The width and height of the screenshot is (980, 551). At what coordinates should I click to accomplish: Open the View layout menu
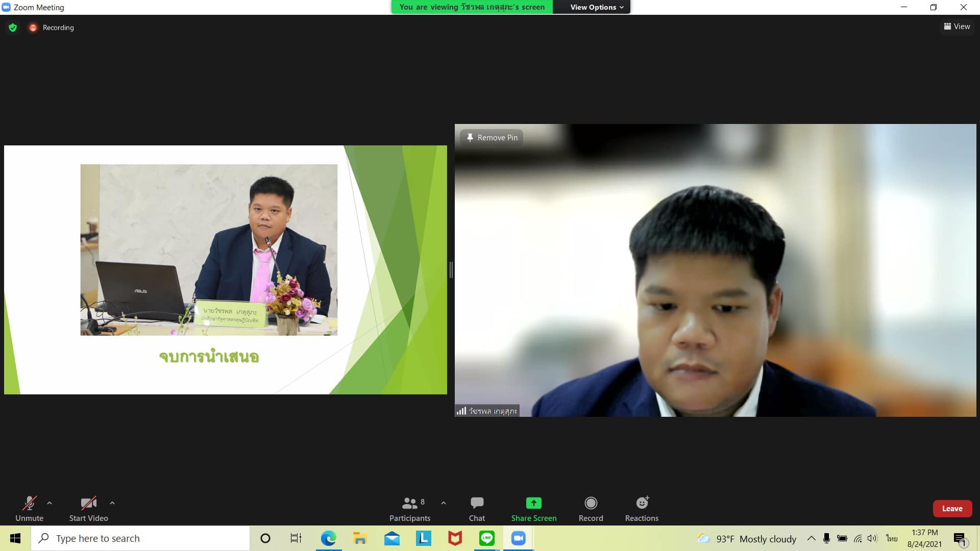(x=957, y=27)
